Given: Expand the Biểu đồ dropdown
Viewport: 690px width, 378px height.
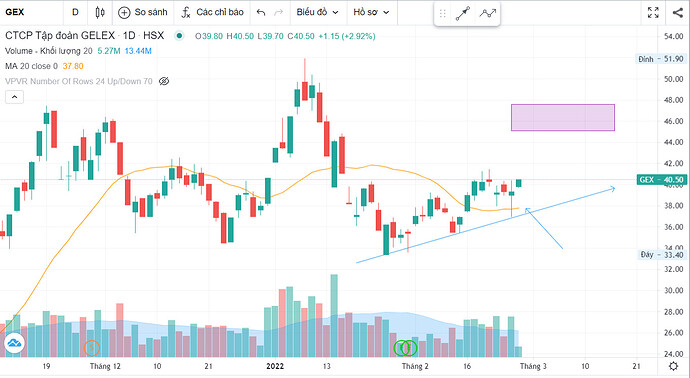Looking at the screenshot, I should pos(317,12).
